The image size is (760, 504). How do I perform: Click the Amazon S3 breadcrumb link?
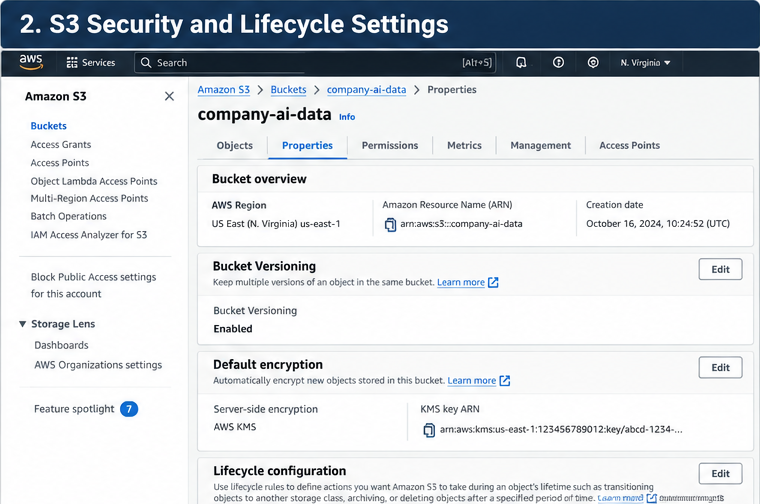pyautogui.click(x=223, y=90)
